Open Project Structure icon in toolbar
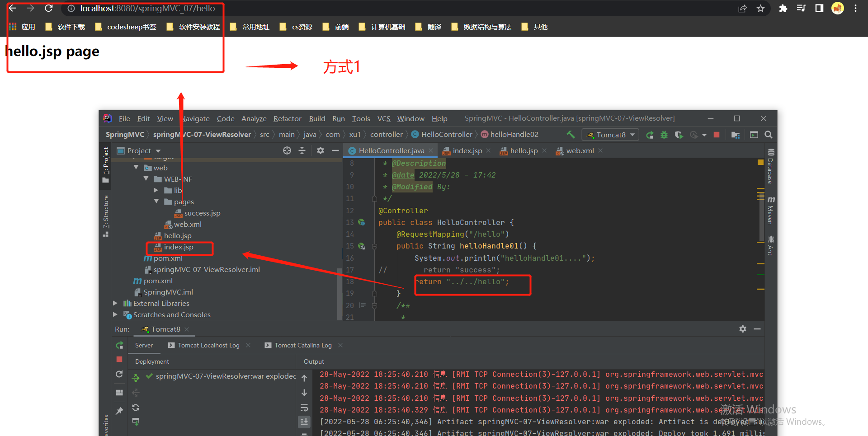This screenshot has height=436, width=868. [x=736, y=135]
